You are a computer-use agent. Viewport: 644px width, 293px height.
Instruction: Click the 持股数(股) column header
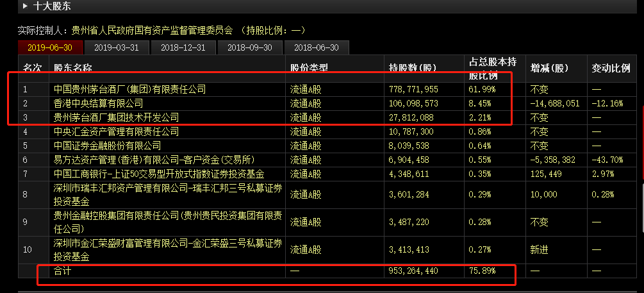click(413, 68)
